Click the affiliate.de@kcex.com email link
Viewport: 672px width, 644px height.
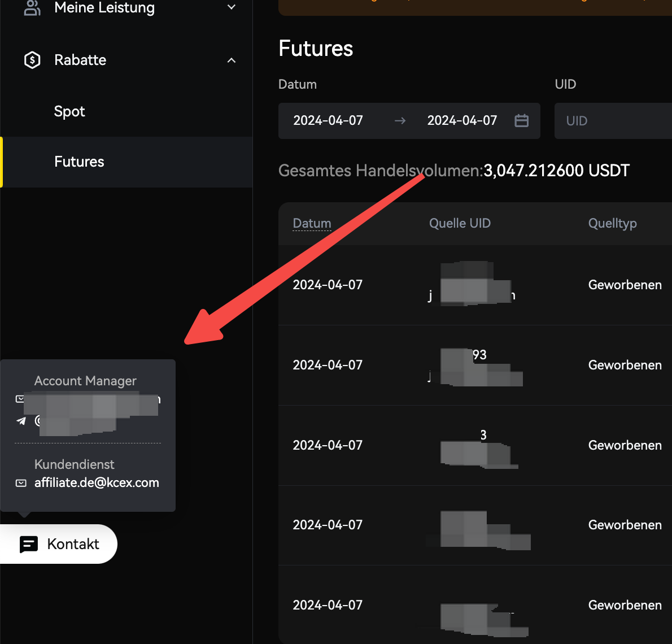click(97, 483)
